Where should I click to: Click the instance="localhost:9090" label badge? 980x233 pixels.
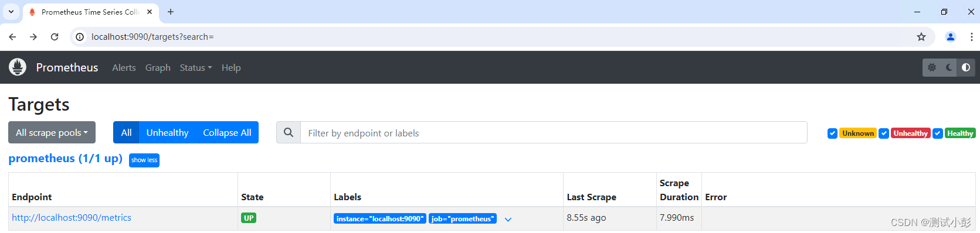tap(379, 218)
